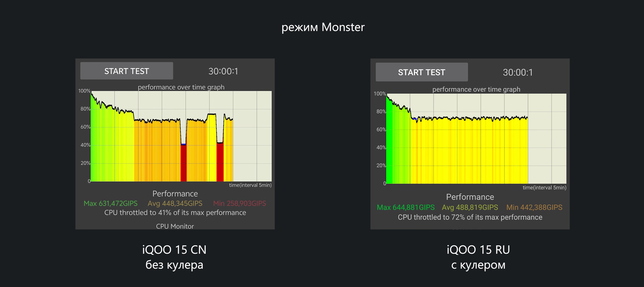Click the left panel's time(interval 5min) axis label
This screenshot has height=287, width=644.
[x=250, y=185]
